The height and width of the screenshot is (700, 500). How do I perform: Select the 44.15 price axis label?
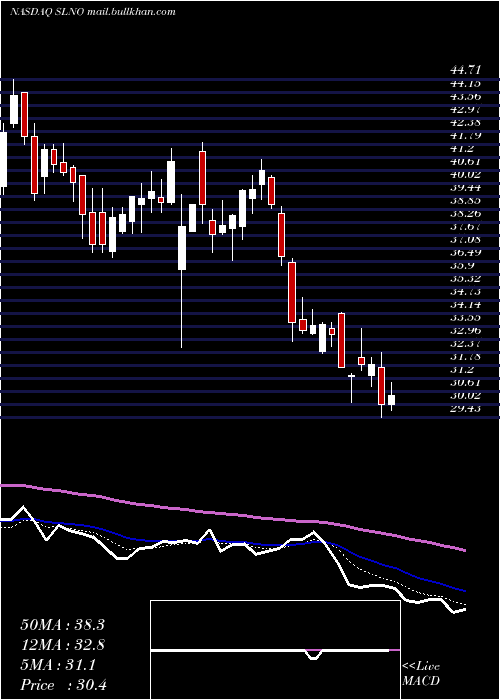(x=465, y=83)
